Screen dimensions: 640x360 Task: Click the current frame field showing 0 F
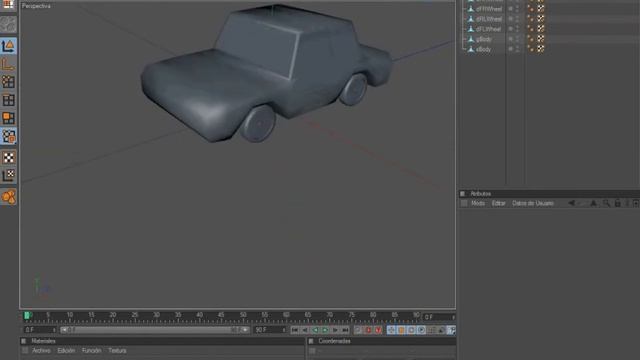click(40, 330)
